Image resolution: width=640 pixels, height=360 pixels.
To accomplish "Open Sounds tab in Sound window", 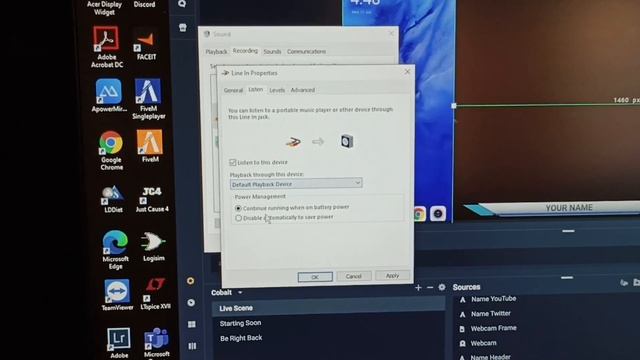I will pyautogui.click(x=272, y=51).
